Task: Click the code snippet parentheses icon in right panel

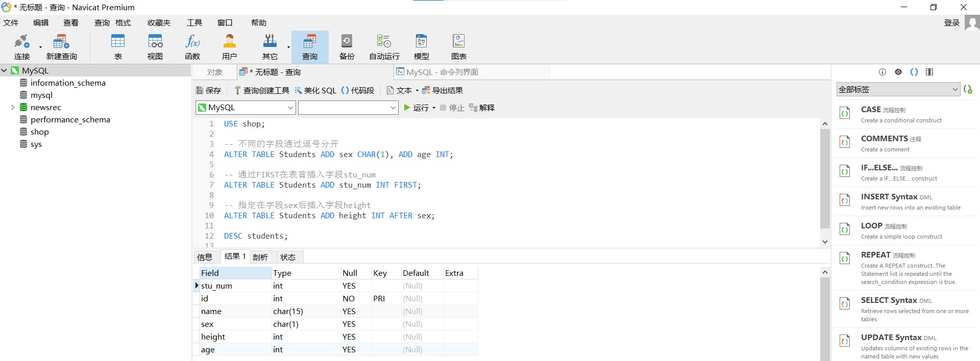Action: coord(914,72)
